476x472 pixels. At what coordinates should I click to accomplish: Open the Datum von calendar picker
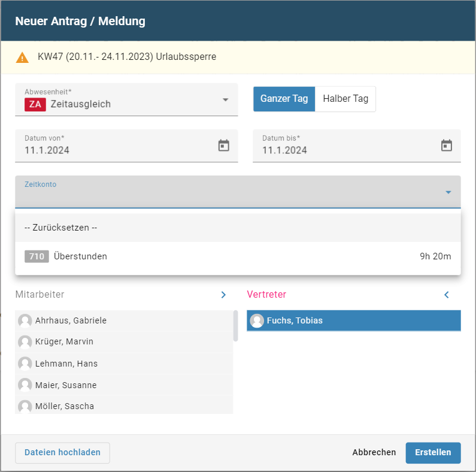[223, 146]
